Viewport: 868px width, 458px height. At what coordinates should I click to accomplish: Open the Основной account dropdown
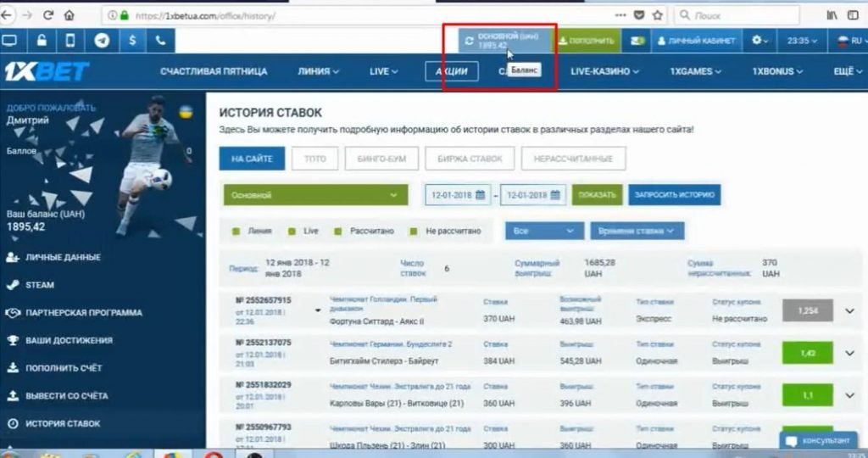click(315, 195)
